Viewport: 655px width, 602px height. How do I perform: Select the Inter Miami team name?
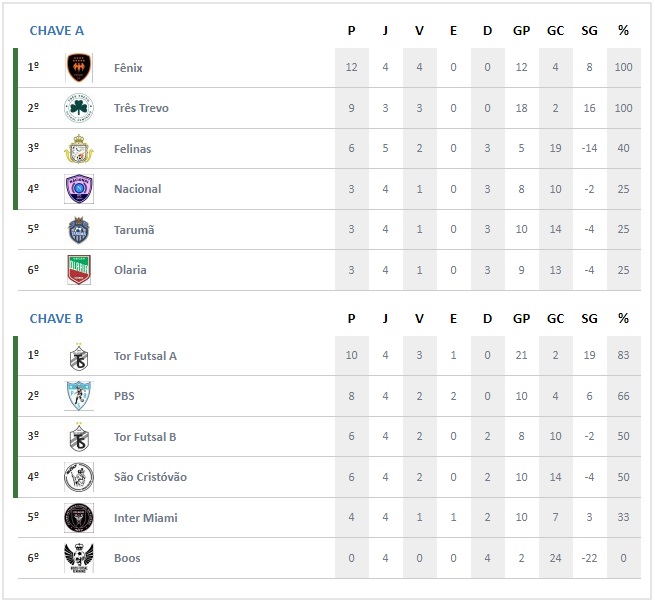click(146, 518)
